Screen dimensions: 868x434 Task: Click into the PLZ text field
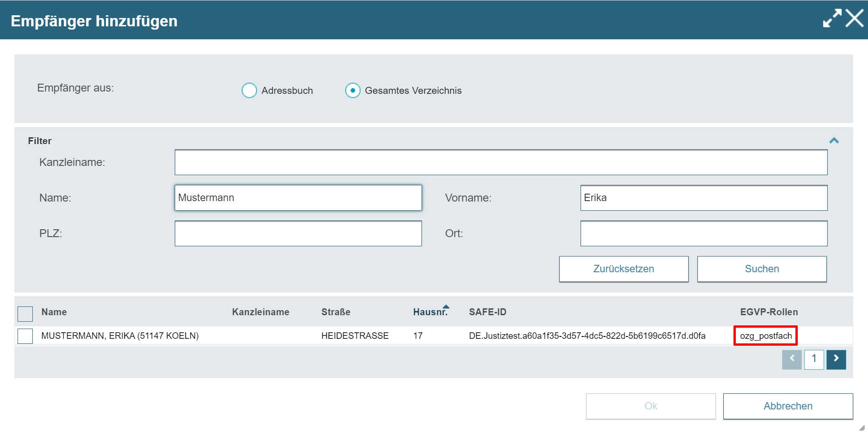[298, 233]
